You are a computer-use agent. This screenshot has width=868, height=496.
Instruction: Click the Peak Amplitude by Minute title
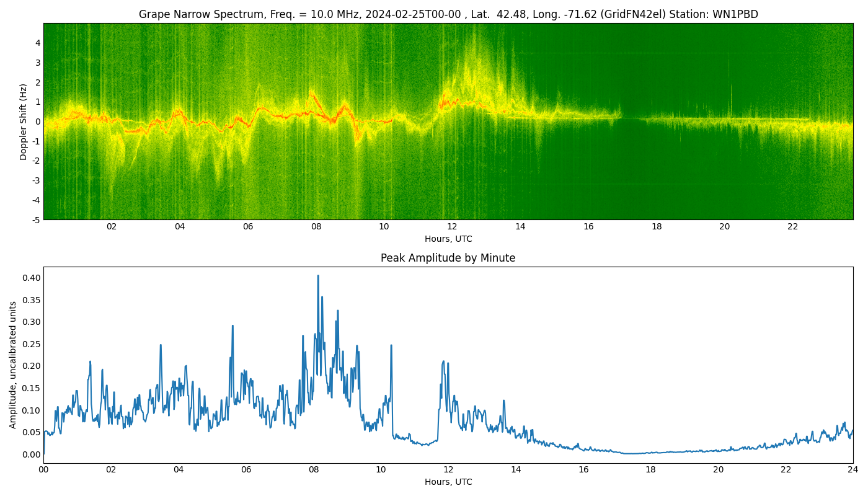(448, 258)
